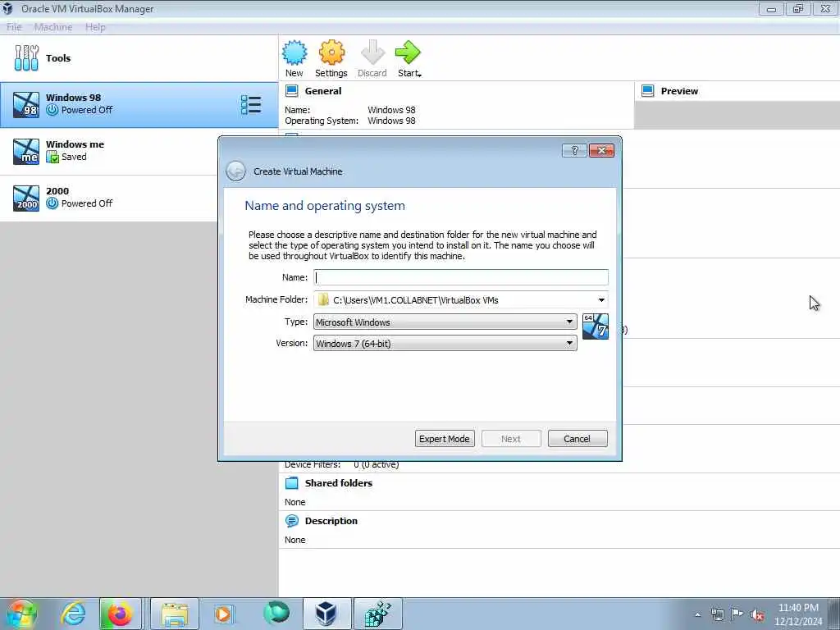The image size is (840, 630).
Task: Switch to VirtualBox on the taskbar
Action: click(326, 614)
